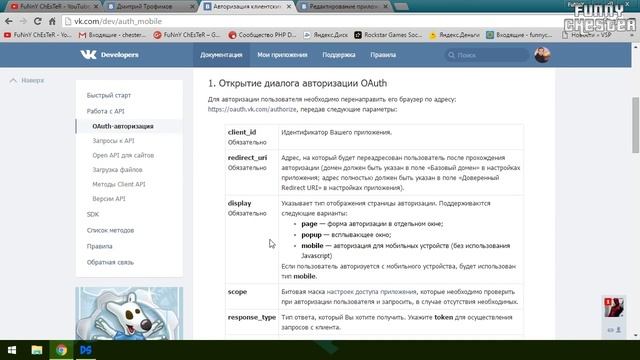Open Методы Client API sidebar item
Screen dimensions: 640x360
pyautogui.click(x=119, y=184)
